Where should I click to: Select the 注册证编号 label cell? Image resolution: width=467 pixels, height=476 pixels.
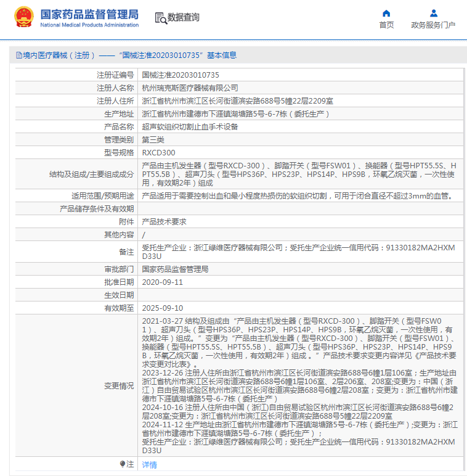coord(115,75)
